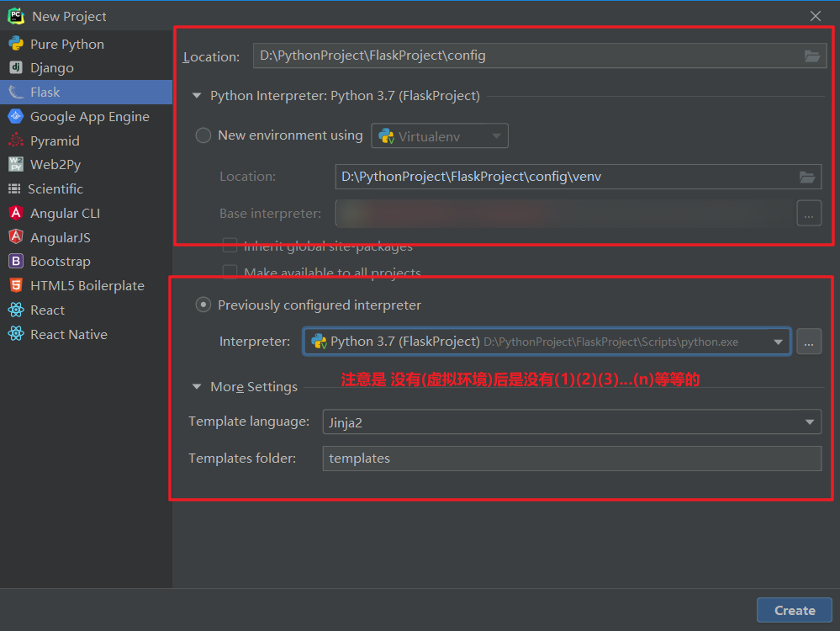Click the Angular CLI shield icon

[16, 213]
